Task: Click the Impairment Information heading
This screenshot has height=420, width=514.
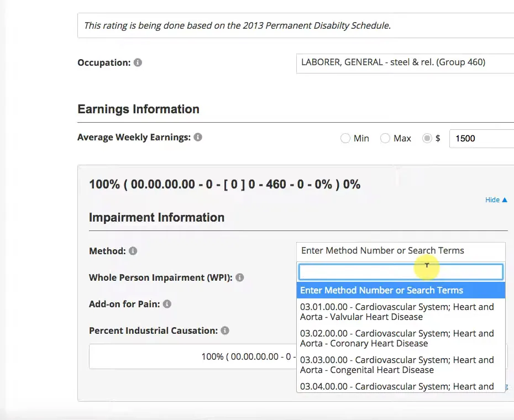Action: pos(157,217)
